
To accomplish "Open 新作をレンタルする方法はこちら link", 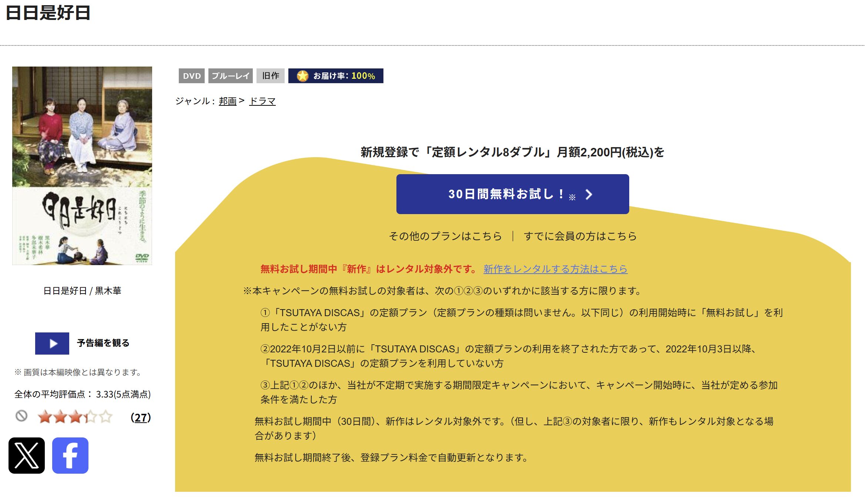I will [x=556, y=269].
